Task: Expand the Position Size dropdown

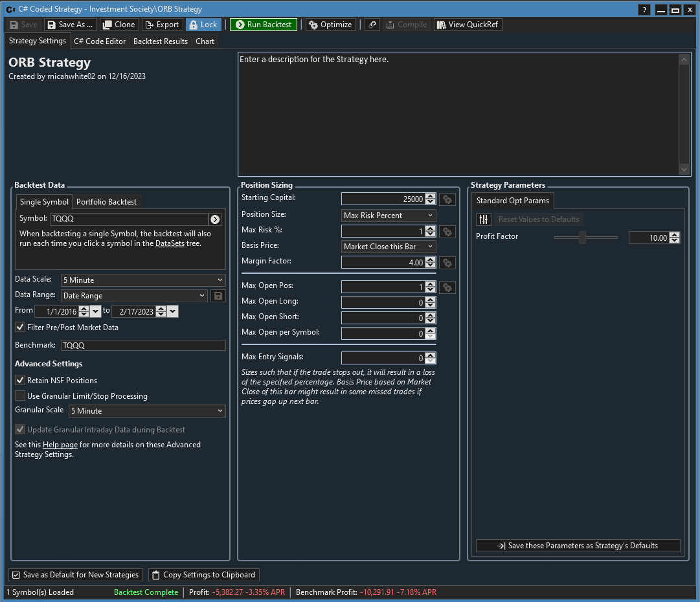Action: coord(389,216)
